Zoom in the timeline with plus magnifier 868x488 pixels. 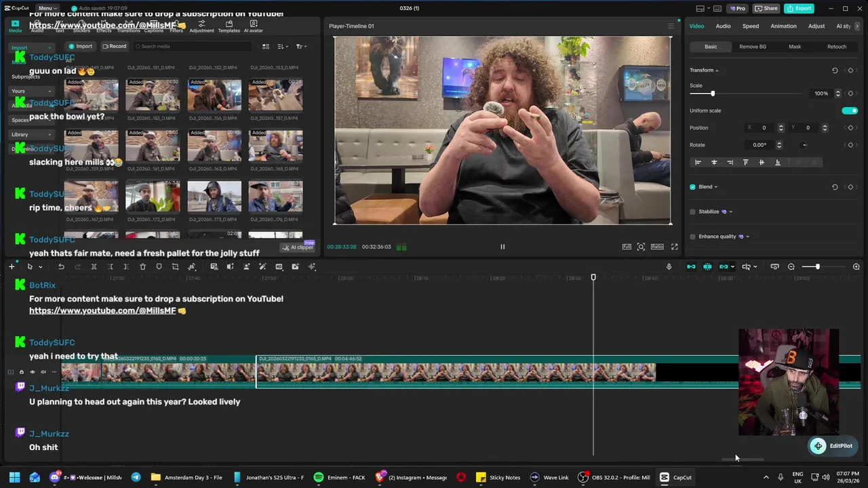click(x=856, y=267)
